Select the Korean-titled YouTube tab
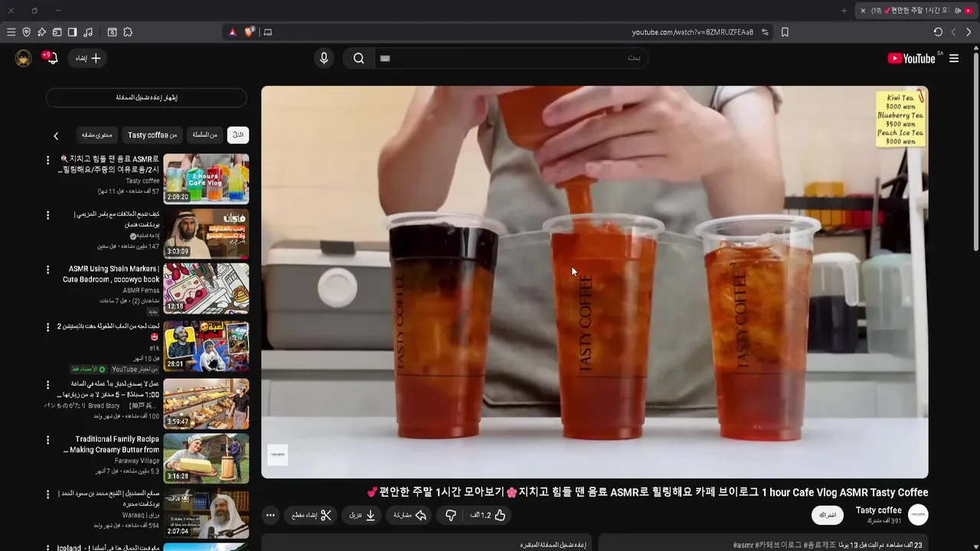The width and height of the screenshot is (980, 551). click(x=916, y=11)
